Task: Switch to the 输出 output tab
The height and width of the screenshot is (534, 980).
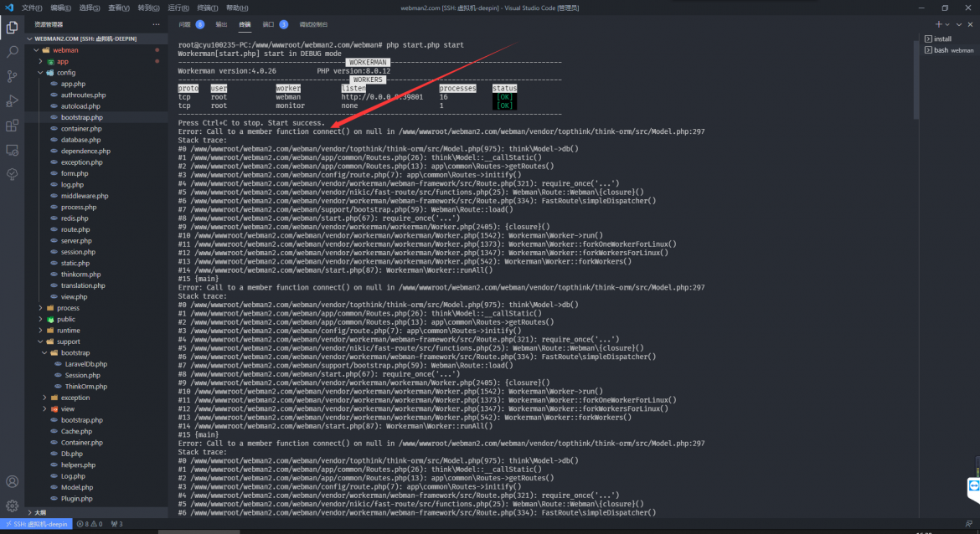Action: click(x=221, y=24)
